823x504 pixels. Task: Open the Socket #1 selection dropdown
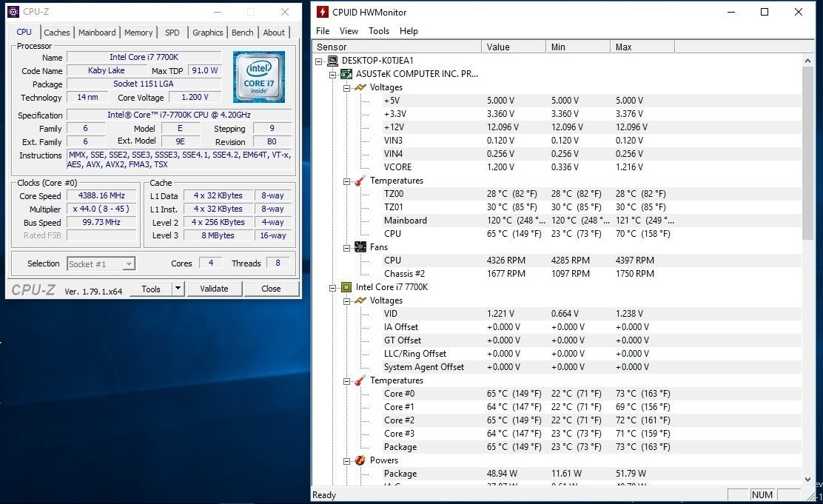point(129,263)
